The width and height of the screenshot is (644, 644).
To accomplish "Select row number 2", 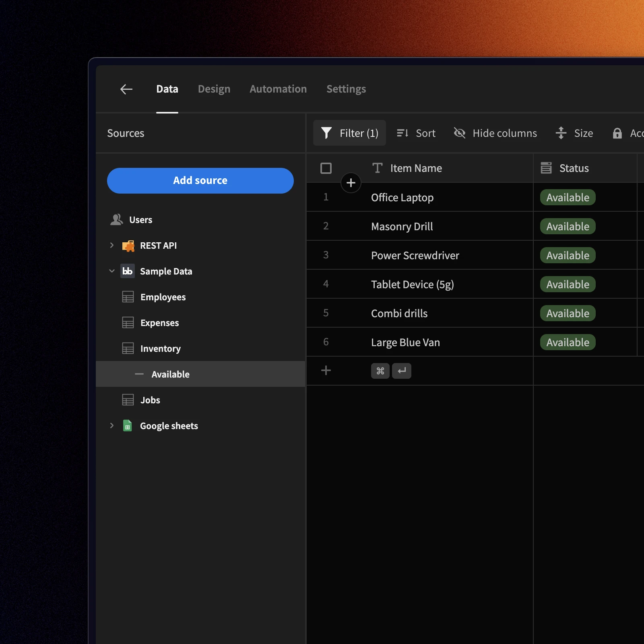I will click(x=326, y=226).
